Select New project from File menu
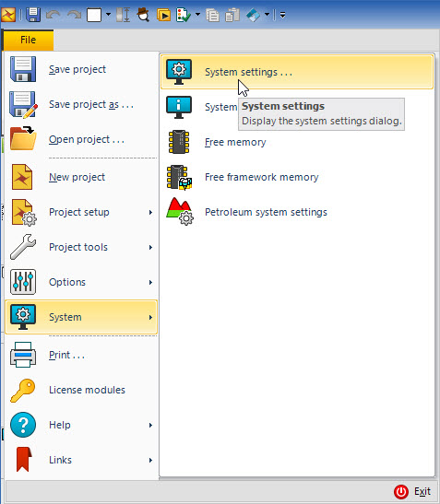This screenshot has height=504, width=440. click(77, 177)
